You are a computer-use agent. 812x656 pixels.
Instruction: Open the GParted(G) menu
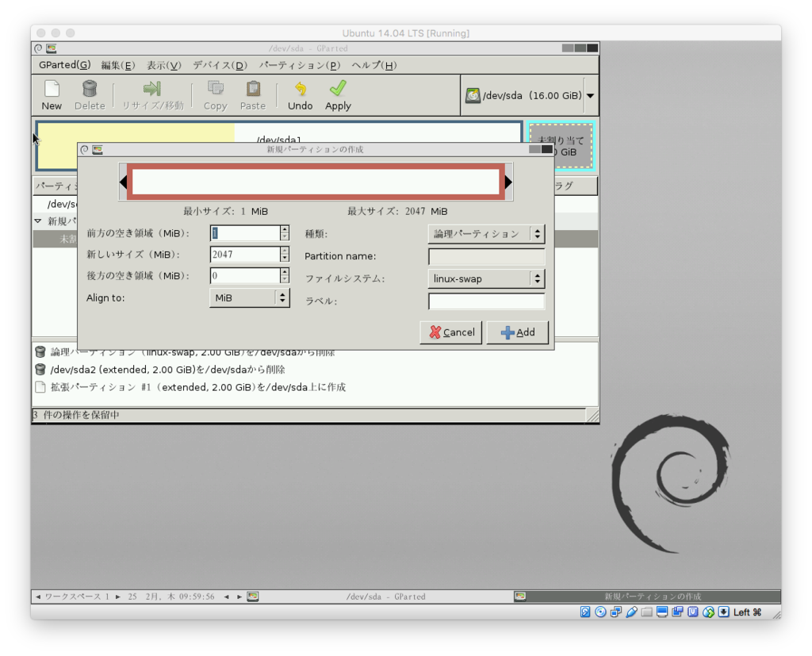click(x=65, y=65)
